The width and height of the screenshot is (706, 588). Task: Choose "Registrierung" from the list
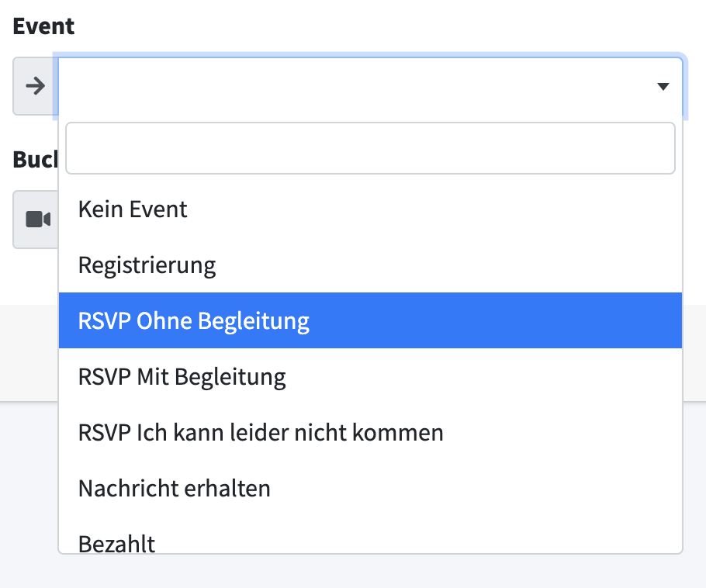click(x=147, y=265)
